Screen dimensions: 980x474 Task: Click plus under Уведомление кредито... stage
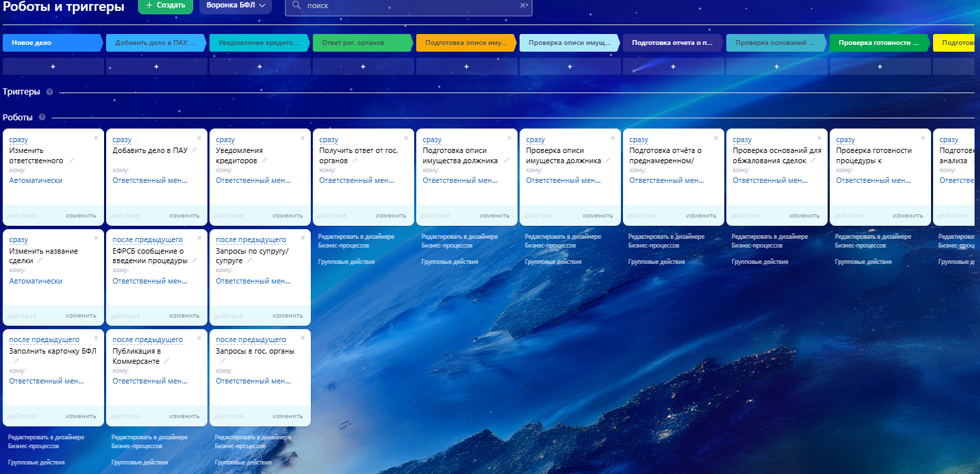[260, 67]
